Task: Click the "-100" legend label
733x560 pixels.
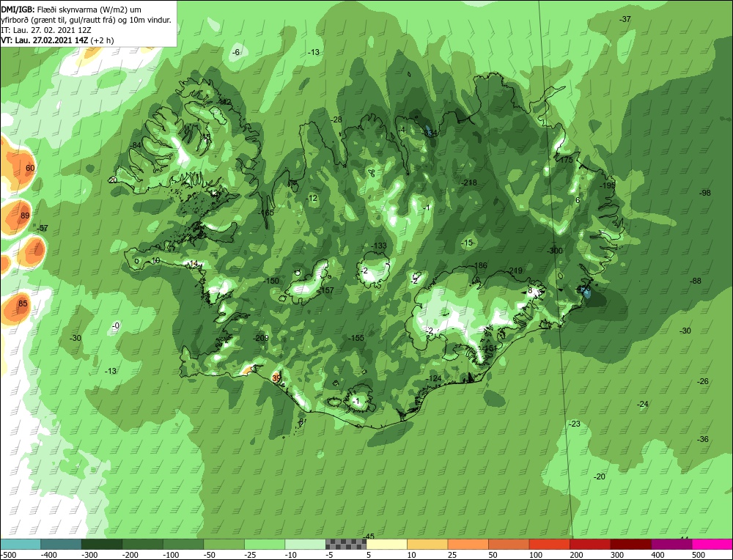Action: (172, 555)
